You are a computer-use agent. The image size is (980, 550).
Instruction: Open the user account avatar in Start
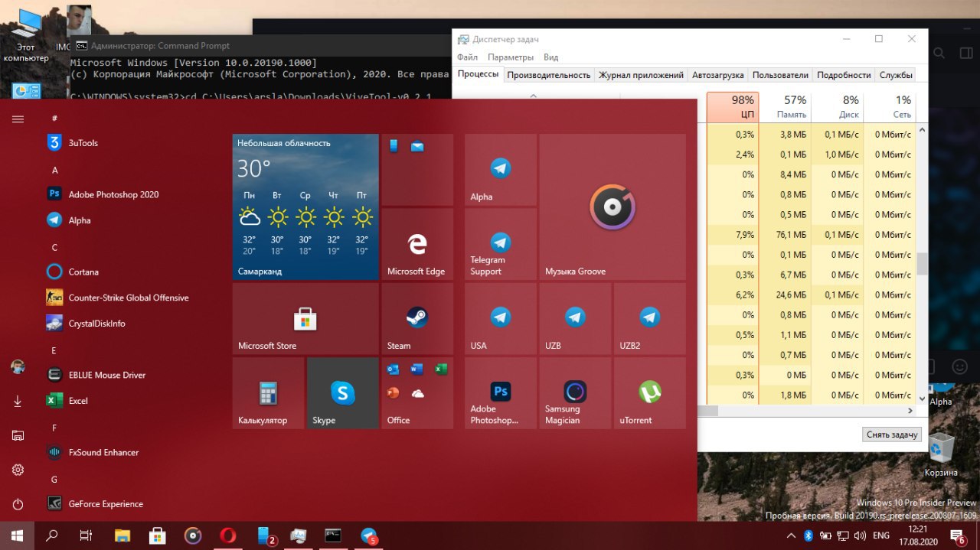click(18, 367)
